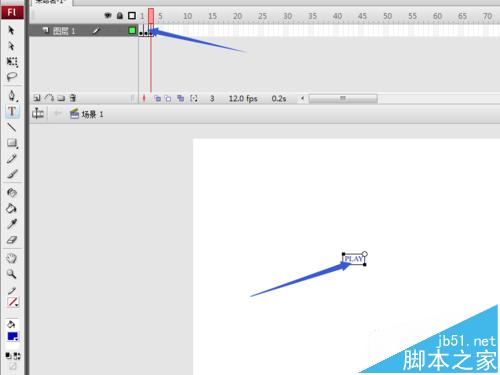Viewport: 500px width, 375px height.
Task: Select the Rectangle tool
Action: coord(12,143)
